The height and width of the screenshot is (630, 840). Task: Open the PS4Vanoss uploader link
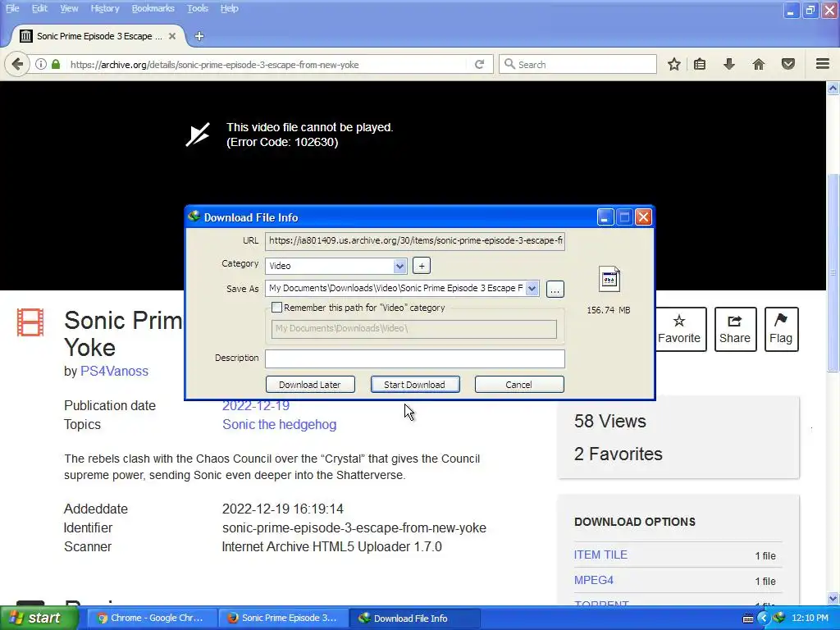[114, 372]
